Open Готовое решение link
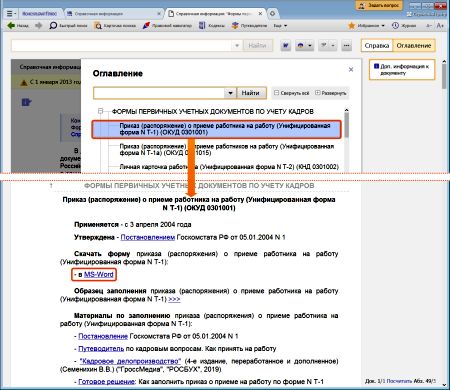Screen dimensions: 450x390 (x=106, y=382)
